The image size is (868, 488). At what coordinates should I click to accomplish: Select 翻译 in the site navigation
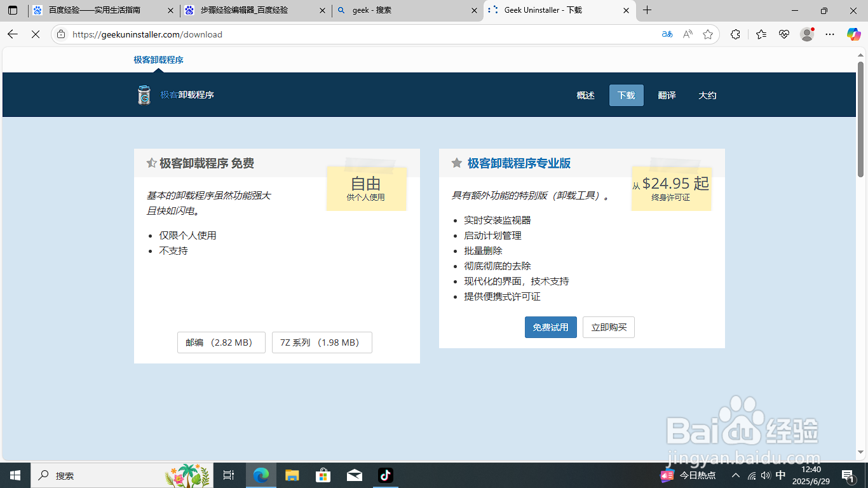(x=667, y=95)
